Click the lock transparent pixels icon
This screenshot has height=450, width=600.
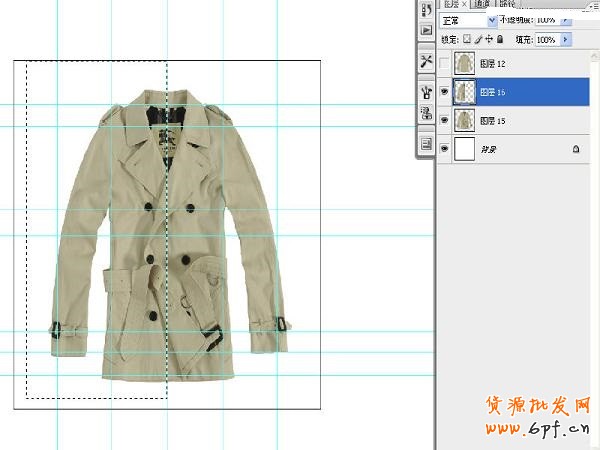click(468, 40)
